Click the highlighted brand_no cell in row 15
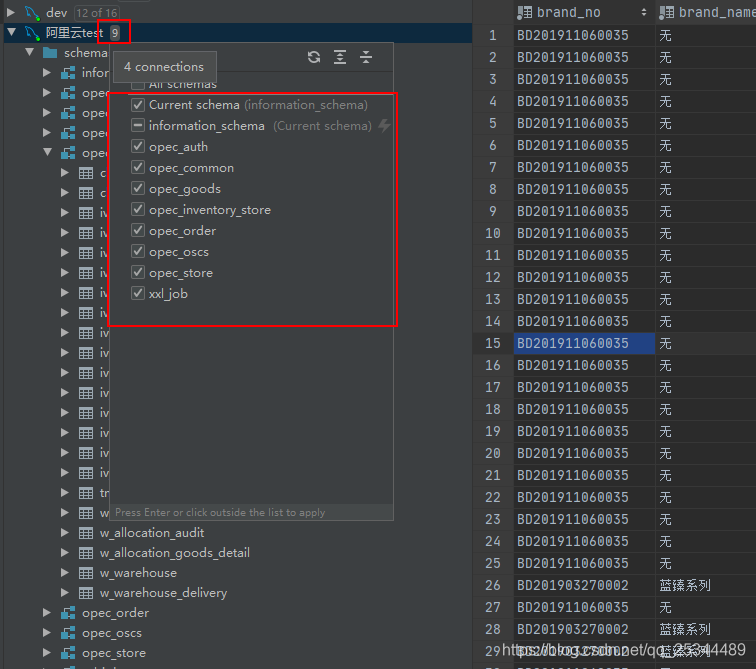Viewport: 756px width, 669px height. click(x=584, y=344)
